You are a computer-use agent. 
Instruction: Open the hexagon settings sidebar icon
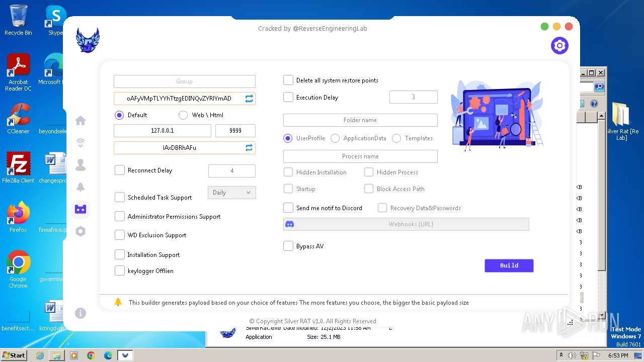tap(80, 231)
